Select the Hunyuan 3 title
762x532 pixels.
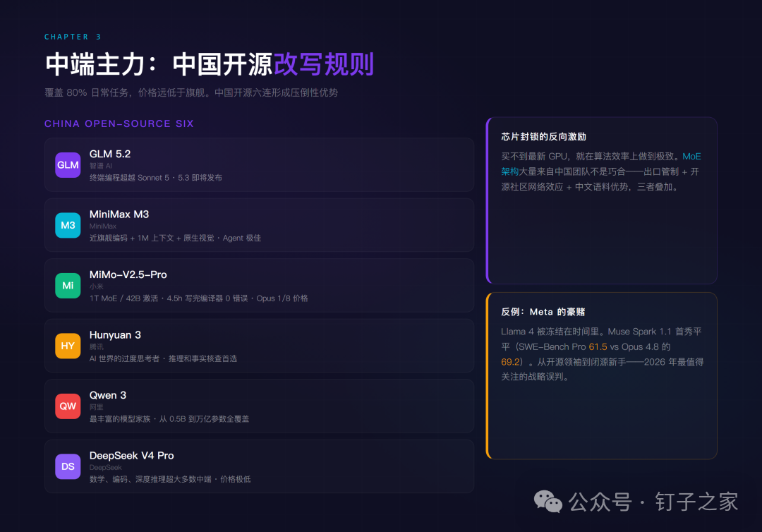click(115, 334)
